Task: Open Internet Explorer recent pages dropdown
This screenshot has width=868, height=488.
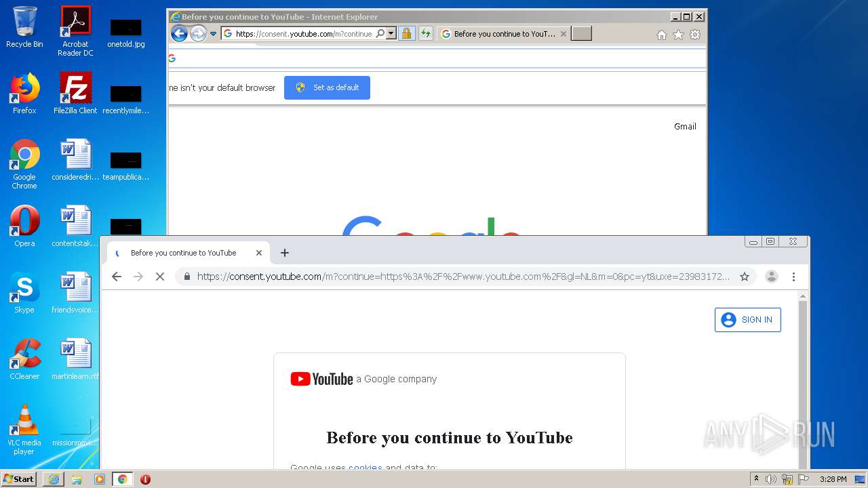Action: (213, 34)
